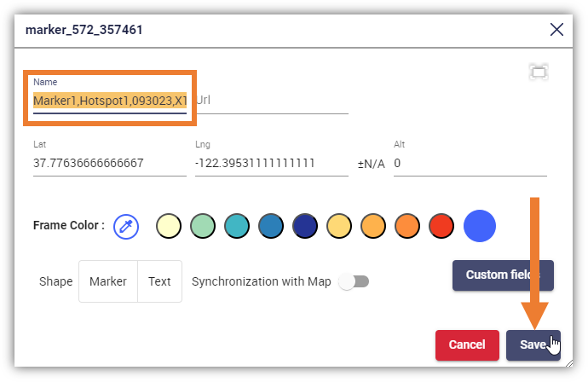Click the Name input field

tap(110, 101)
